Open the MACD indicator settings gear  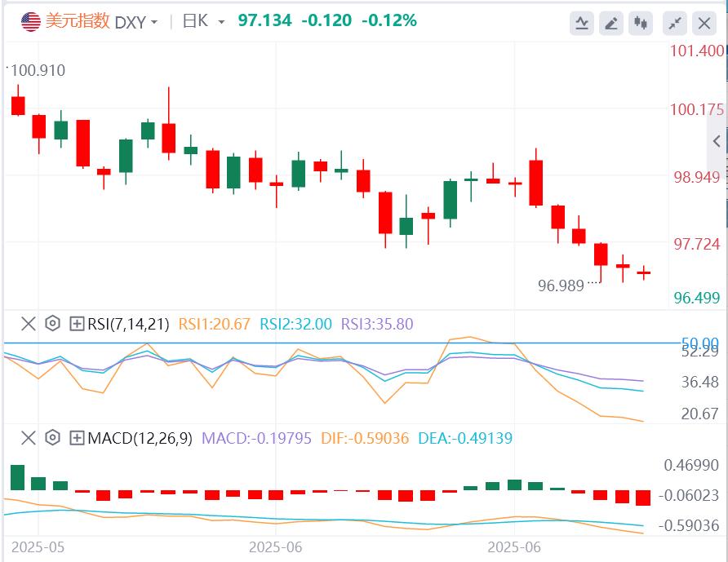click(x=51, y=438)
